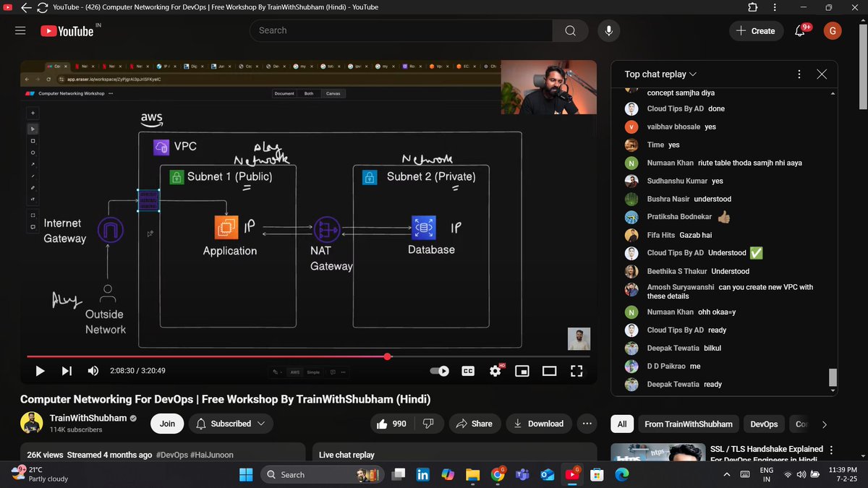Like the video

[x=391, y=424]
